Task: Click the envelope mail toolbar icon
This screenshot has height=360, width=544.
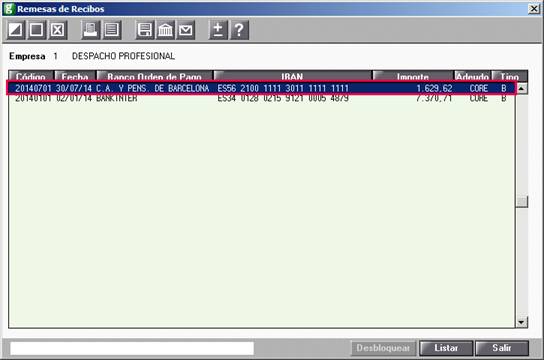Action: [x=186, y=30]
